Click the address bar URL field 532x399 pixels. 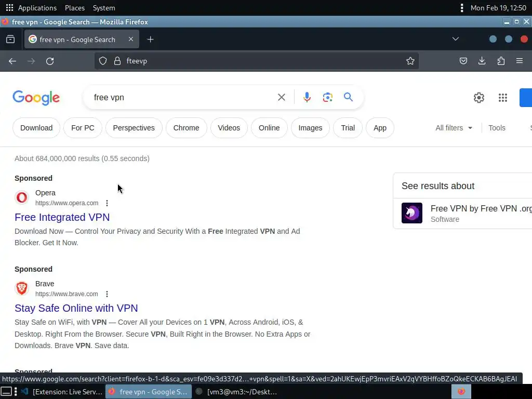(257, 61)
